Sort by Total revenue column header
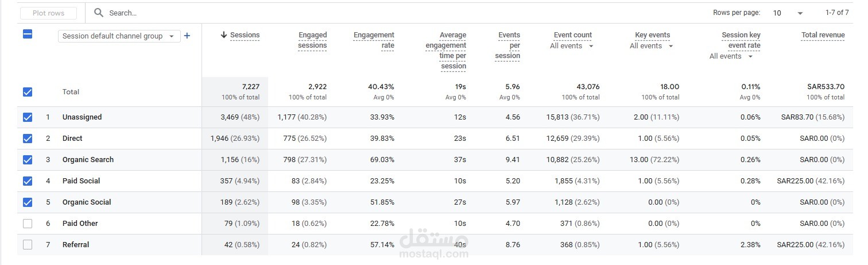Screen dimensions: 868x265 click(x=823, y=35)
